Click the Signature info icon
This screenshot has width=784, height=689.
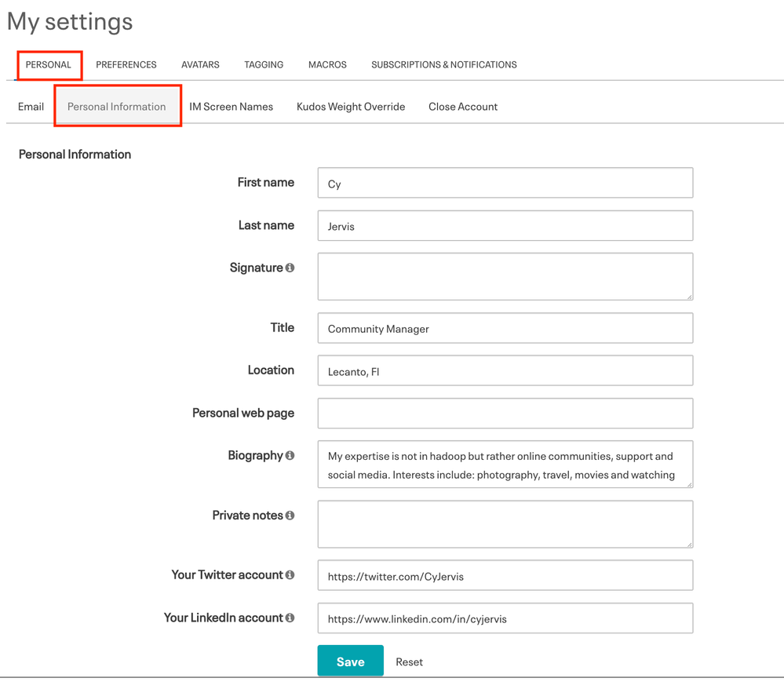pyautogui.click(x=290, y=268)
